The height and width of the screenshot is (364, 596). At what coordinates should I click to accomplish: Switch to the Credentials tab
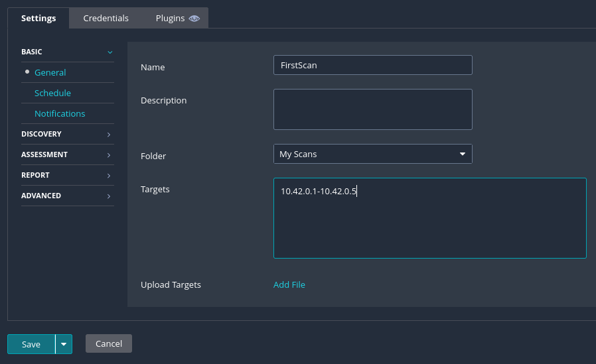tap(106, 18)
